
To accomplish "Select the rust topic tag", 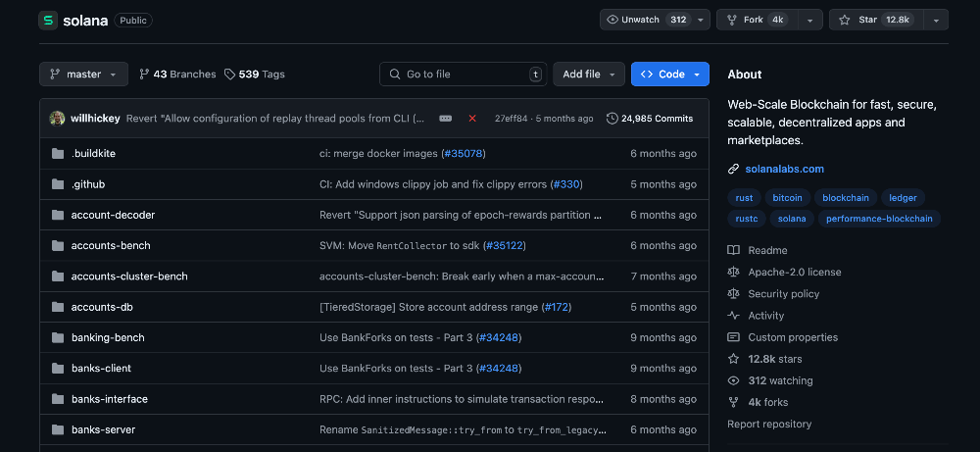I will click(744, 198).
